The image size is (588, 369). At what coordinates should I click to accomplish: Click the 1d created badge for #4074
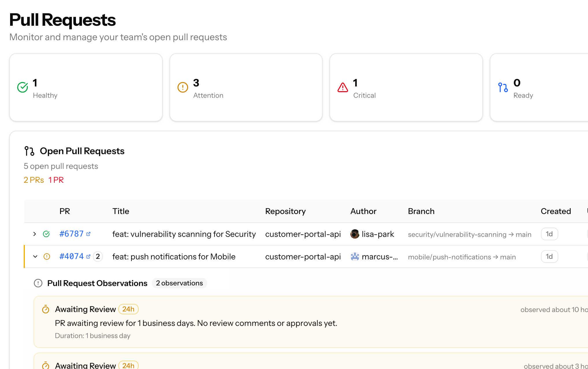point(549,257)
